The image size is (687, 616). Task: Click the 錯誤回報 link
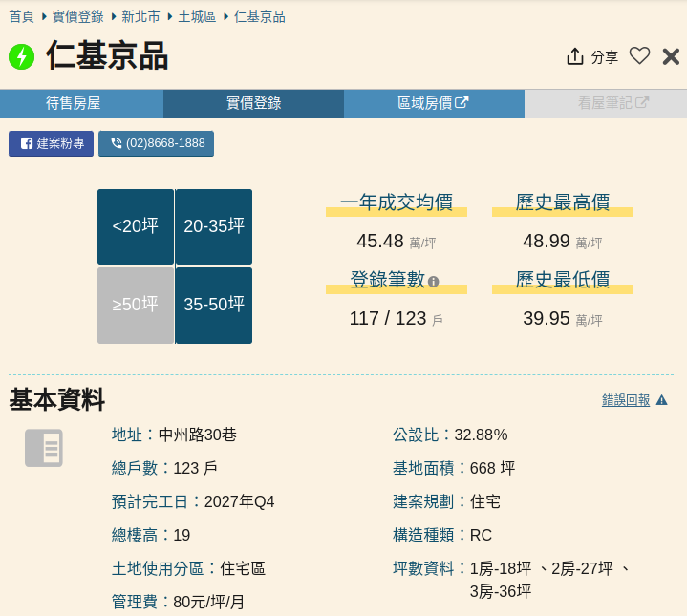626,400
